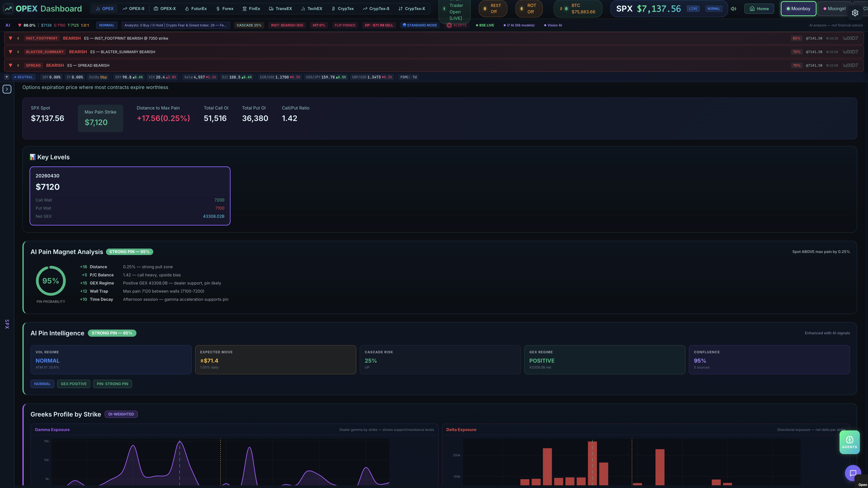Click STRONG PIN badge beside AI Pain Magnet Analysis
The width and height of the screenshot is (868, 488).
pos(129,252)
